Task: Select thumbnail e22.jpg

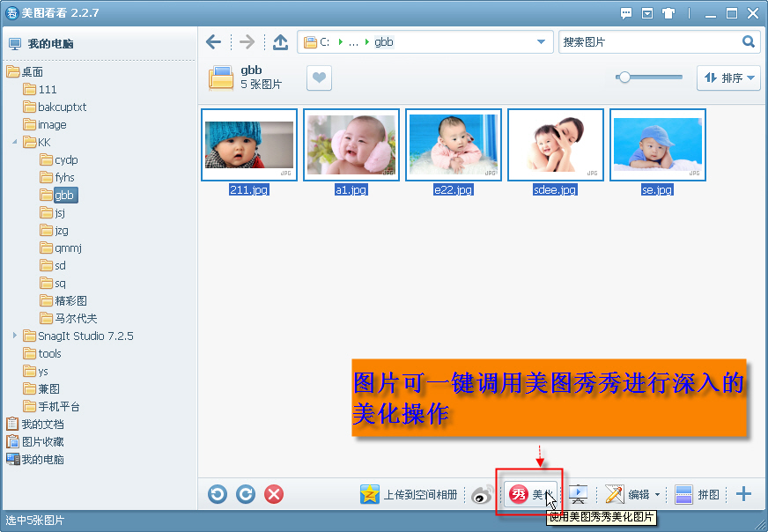Action: [x=454, y=145]
